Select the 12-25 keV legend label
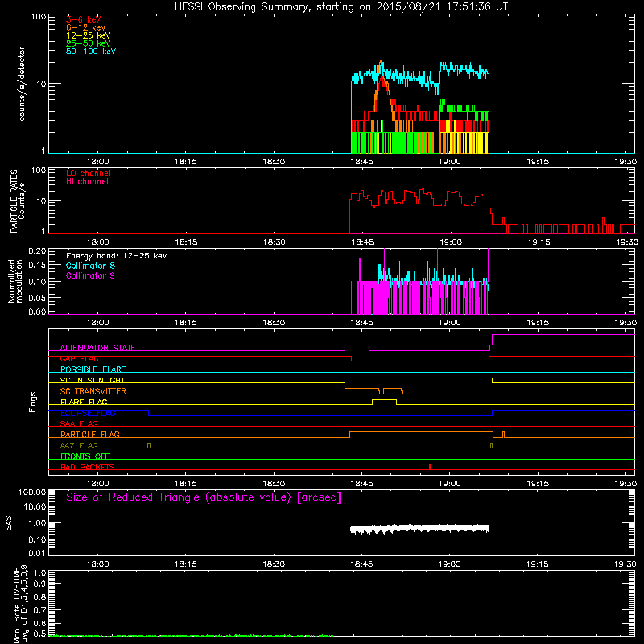 tap(89, 35)
